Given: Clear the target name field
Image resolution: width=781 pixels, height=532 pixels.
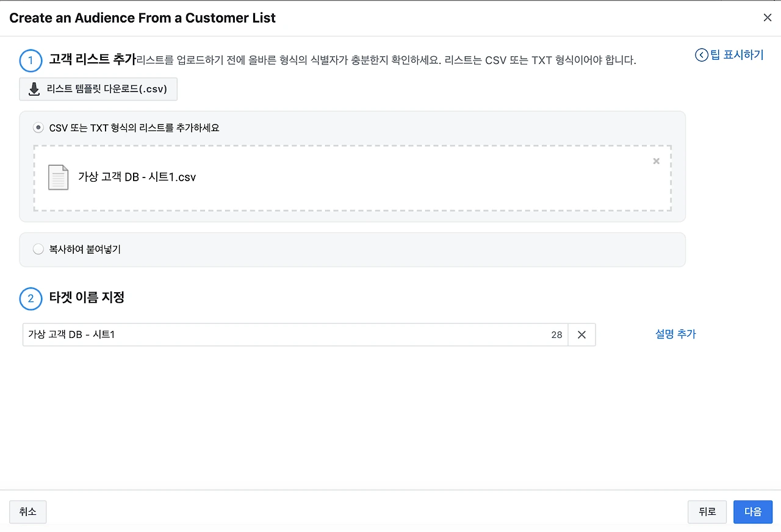Looking at the screenshot, I should point(581,335).
